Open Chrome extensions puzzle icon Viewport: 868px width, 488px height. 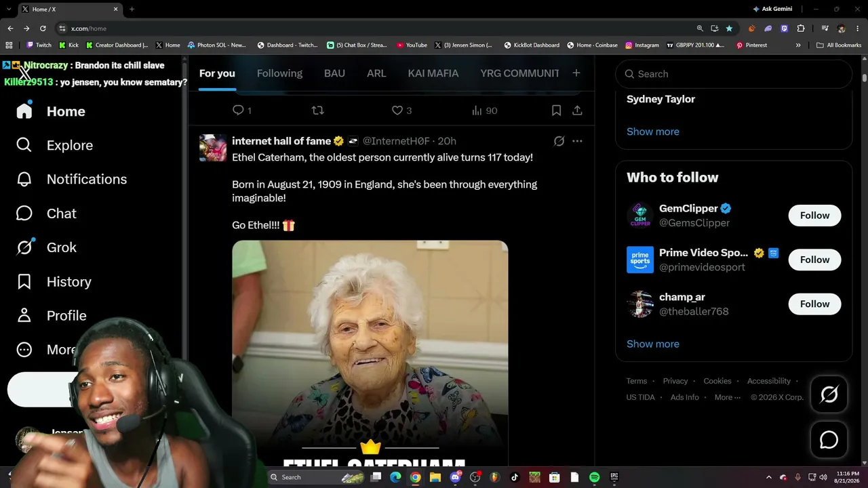801,28
